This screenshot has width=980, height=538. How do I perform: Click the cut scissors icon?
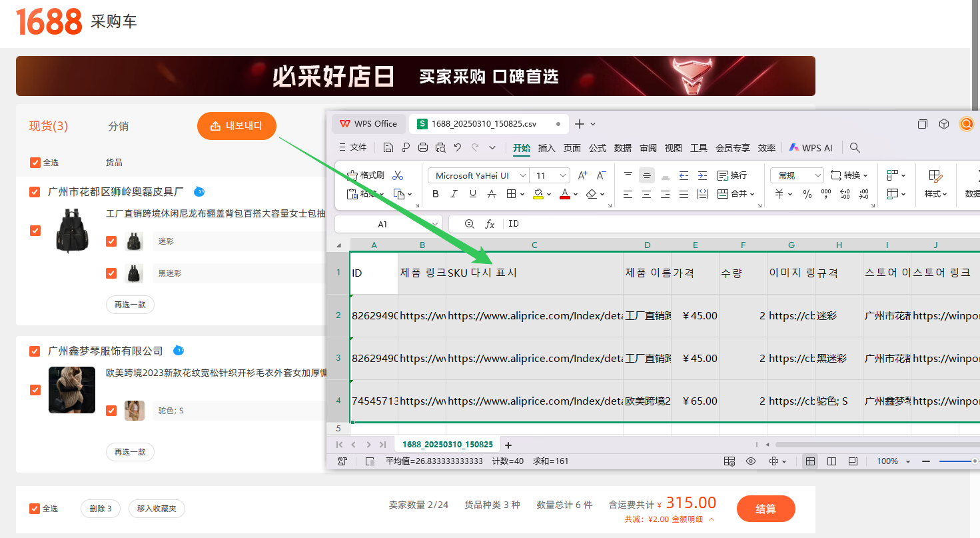(x=398, y=175)
